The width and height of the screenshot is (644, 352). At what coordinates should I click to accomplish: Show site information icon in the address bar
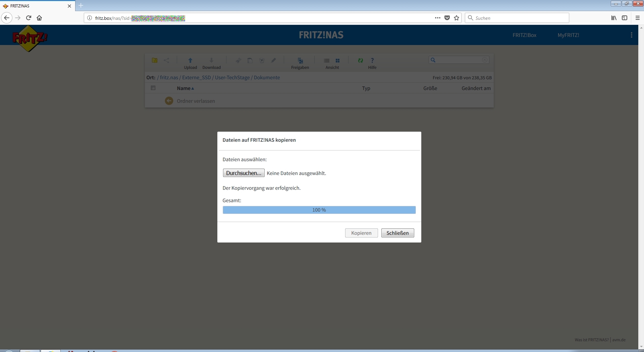click(x=90, y=18)
